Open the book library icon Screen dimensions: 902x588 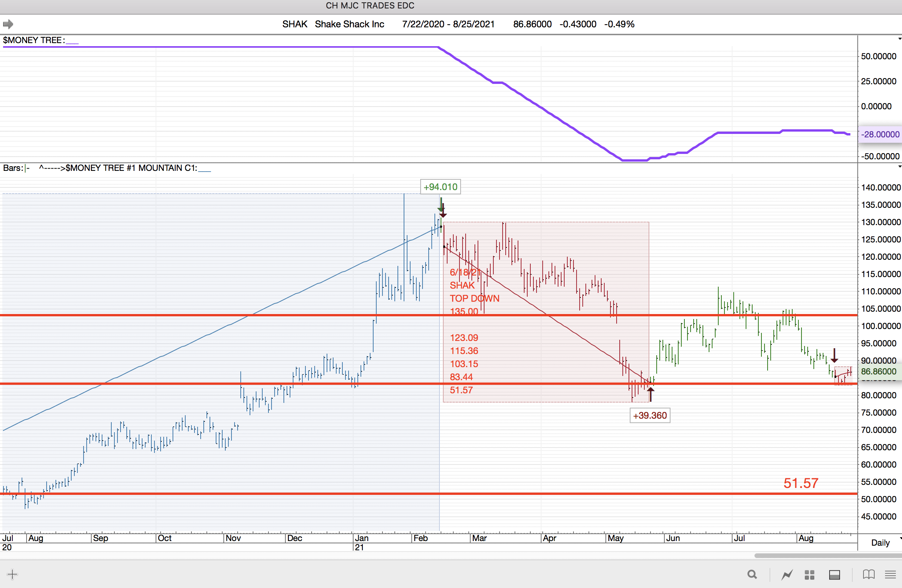point(868,575)
